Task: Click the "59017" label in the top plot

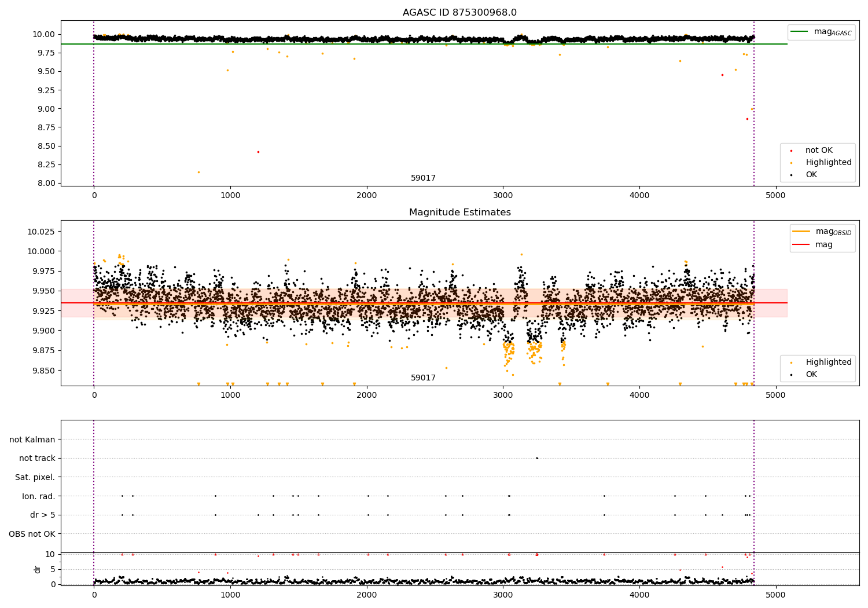Action: click(423, 178)
